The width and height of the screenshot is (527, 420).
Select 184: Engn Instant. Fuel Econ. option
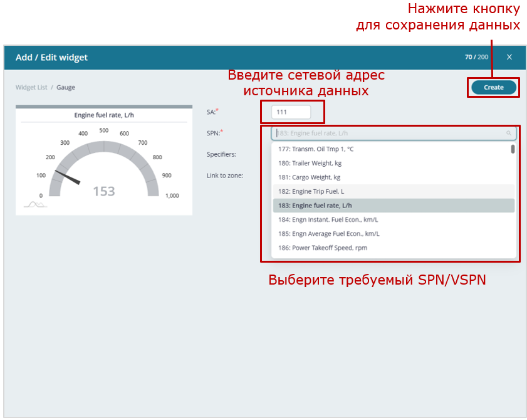(328, 219)
